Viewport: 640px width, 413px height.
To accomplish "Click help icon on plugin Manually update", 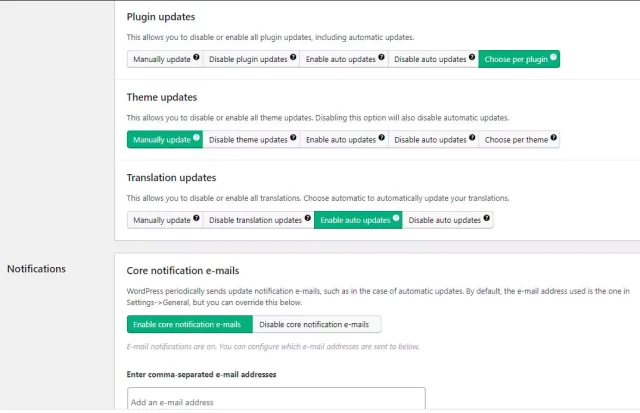I will (x=196, y=58).
